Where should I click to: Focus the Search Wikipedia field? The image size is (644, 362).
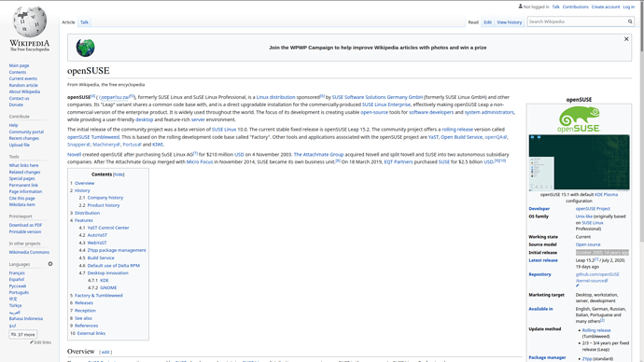[577, 21]
